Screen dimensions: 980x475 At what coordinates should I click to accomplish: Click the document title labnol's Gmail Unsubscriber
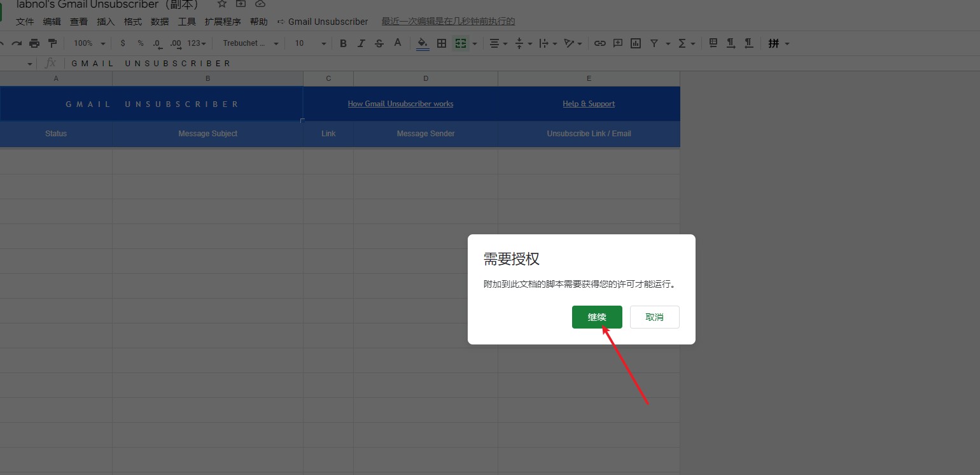click(x=108, y=4)
